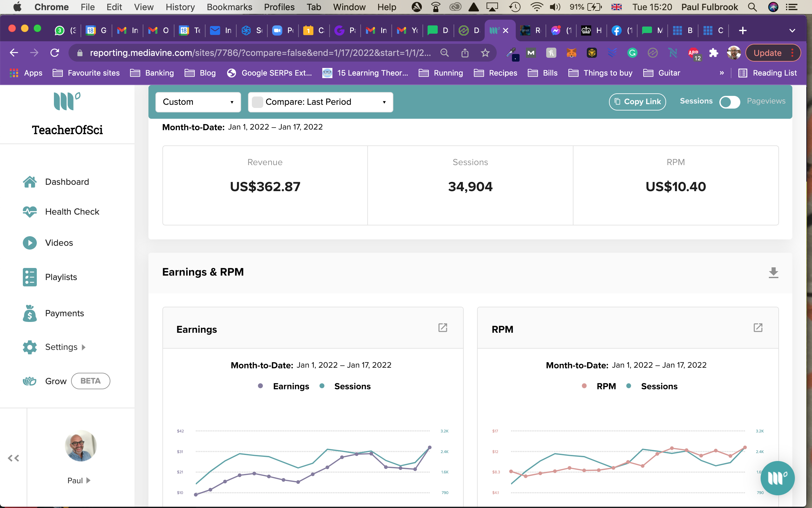Viewport: 812px width, 508px height.
Task: Open Chrome Extensions puzzle icon
Action: point(713,53)
